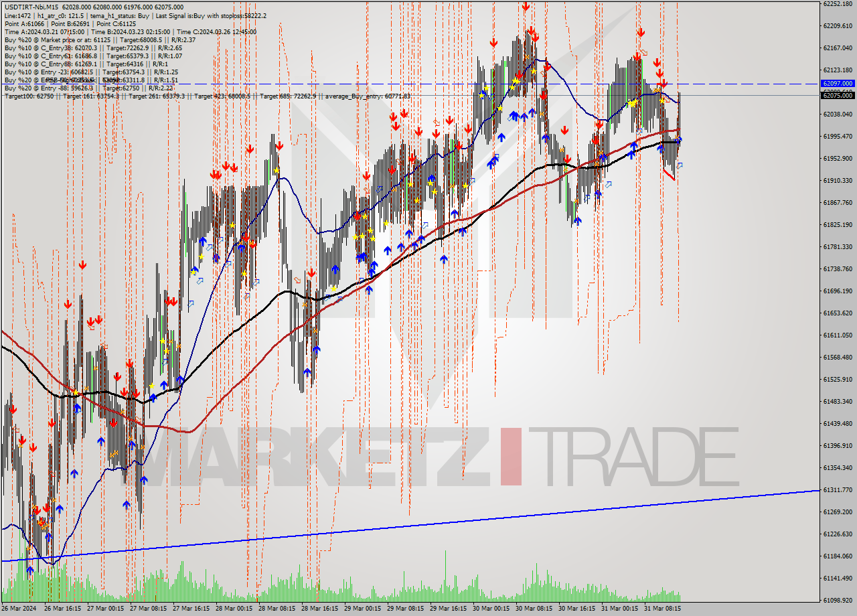Click the '26 Mar 16:15' time label

tap(62, 609)
